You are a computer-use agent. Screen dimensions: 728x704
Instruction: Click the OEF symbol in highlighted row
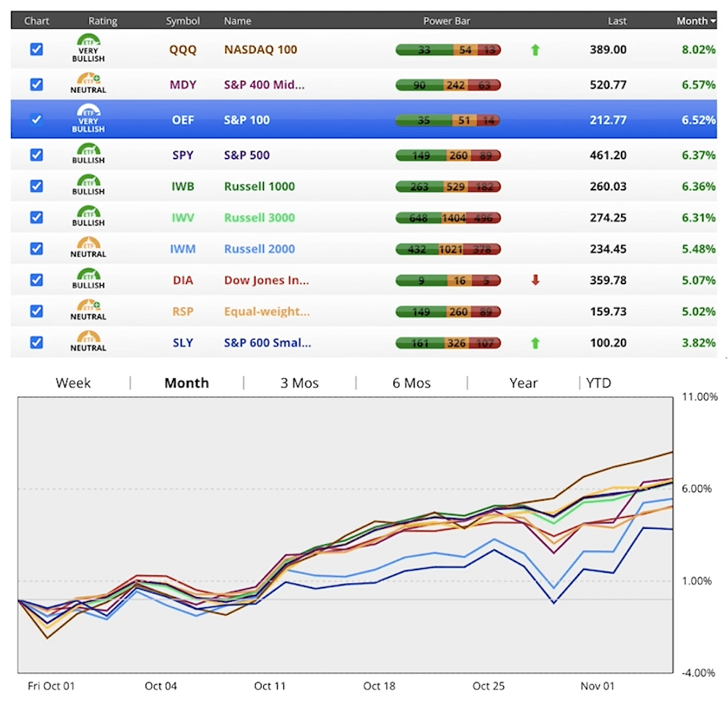tap(183, 120)
